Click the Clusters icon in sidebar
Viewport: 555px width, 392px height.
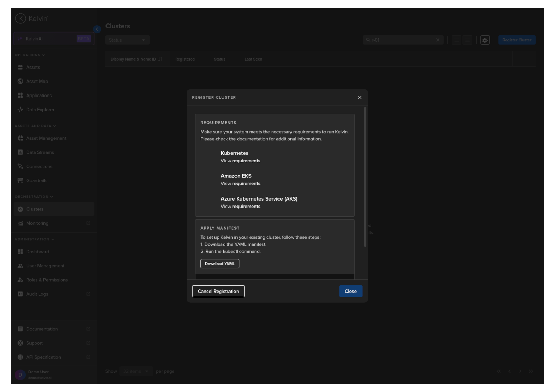[20, 209]
